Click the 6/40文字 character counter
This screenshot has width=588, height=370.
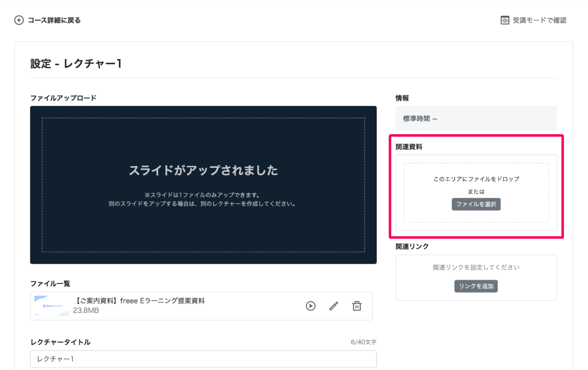pyautogui.click(x=364, y=342)
